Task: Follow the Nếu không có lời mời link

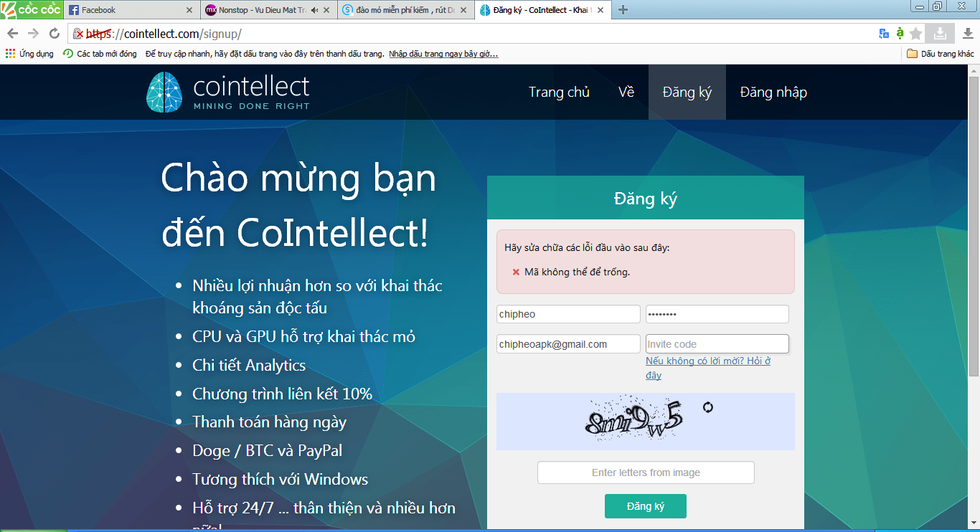Action: [x=708, y=368]
